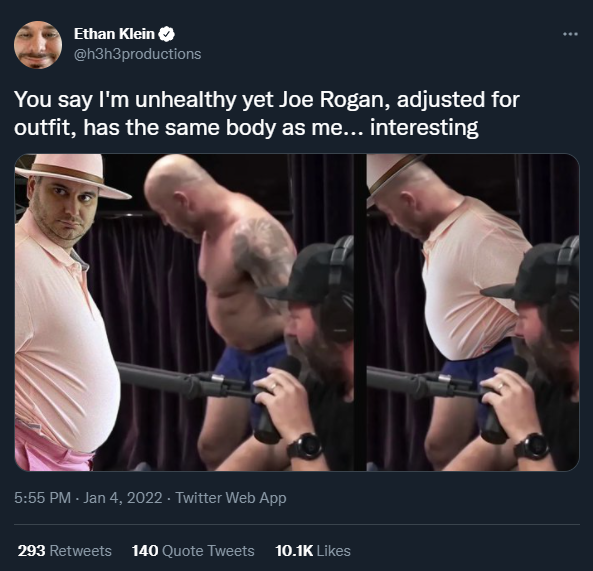Screen dimensions: 593x571
Task: View the 10.1K Likes list
Action: click(313, 551)
